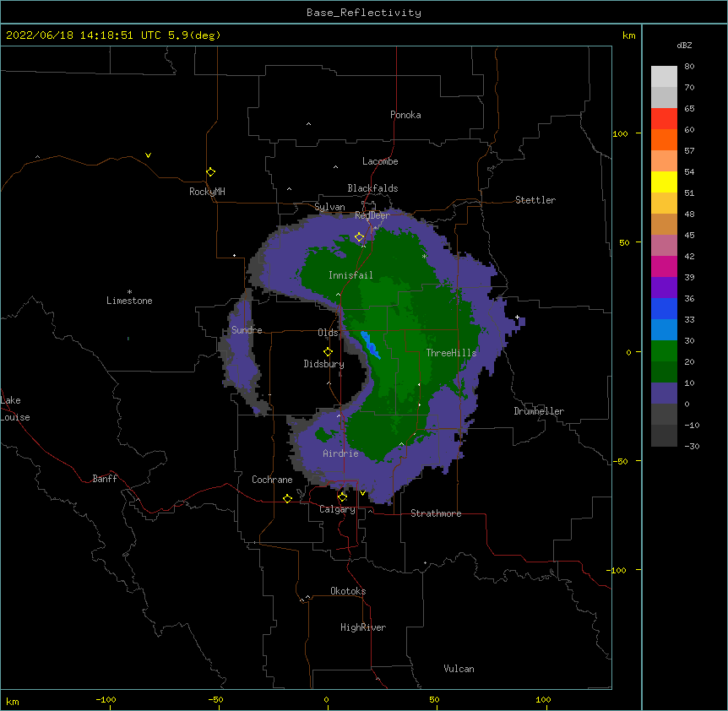Select the bright green 20-30 dBZ legend swatch

point(664,351)
